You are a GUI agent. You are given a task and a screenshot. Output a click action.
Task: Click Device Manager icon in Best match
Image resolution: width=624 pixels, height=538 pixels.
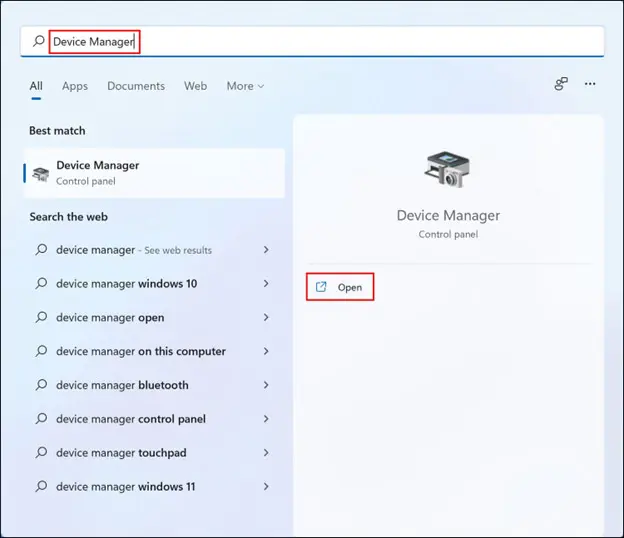coord(41,173)
